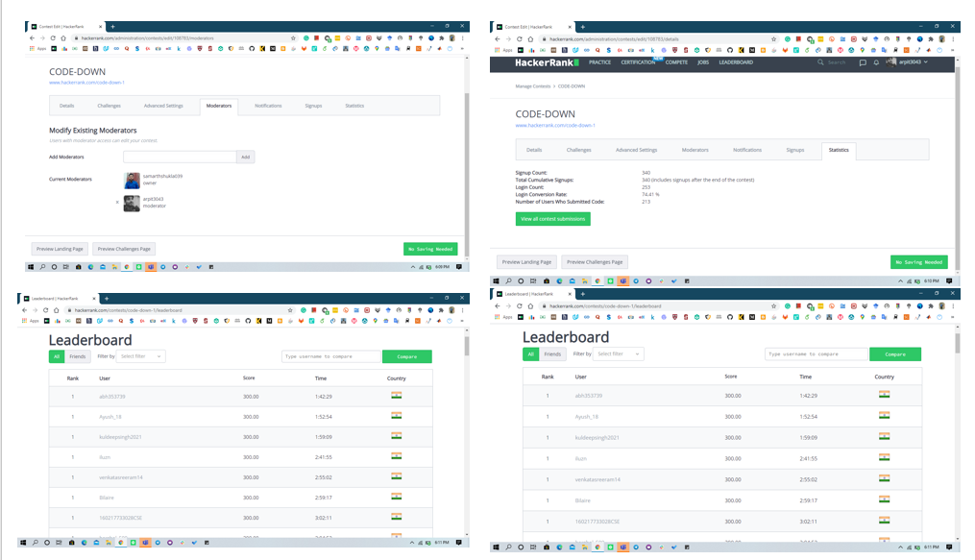
Task: Reload page in the Moderators tab window
Action: [x=53, y=37]
